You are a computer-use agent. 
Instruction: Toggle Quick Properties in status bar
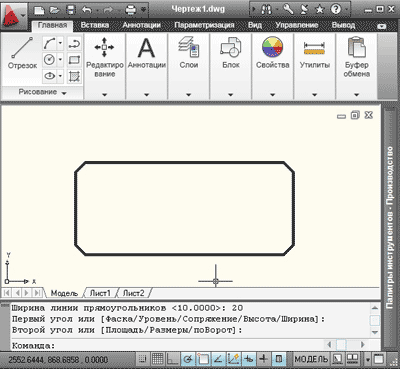(279, 359)
